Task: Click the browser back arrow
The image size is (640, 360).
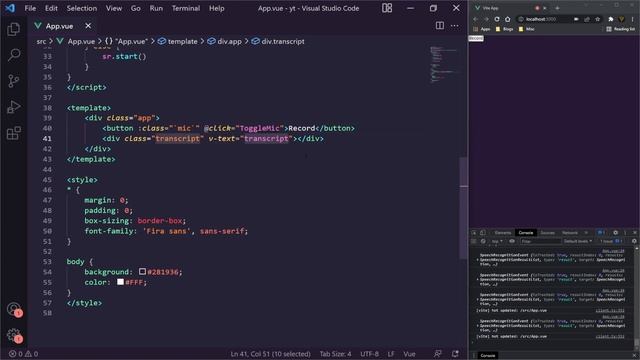Action: [475, 19]
